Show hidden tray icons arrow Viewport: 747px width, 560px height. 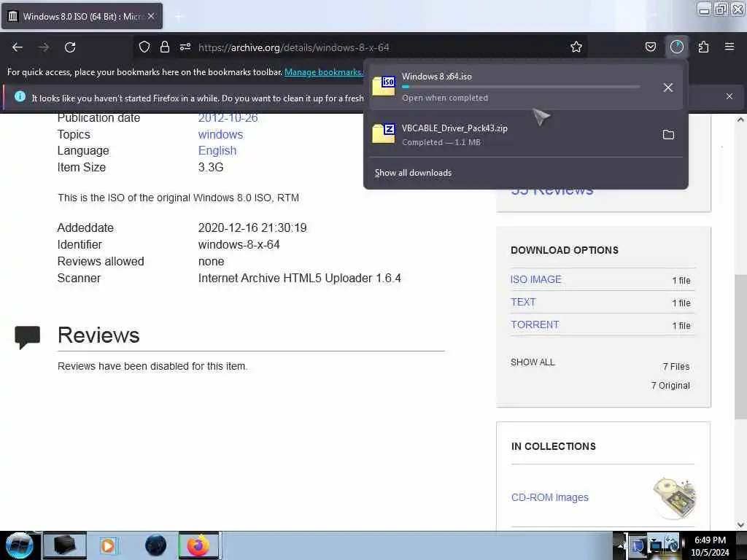[620, 545]
